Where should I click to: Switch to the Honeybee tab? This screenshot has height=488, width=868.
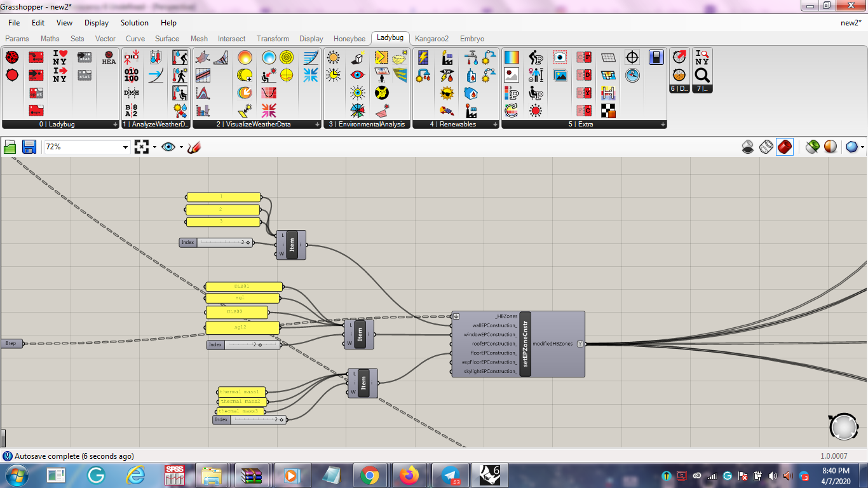coord(349,39)
